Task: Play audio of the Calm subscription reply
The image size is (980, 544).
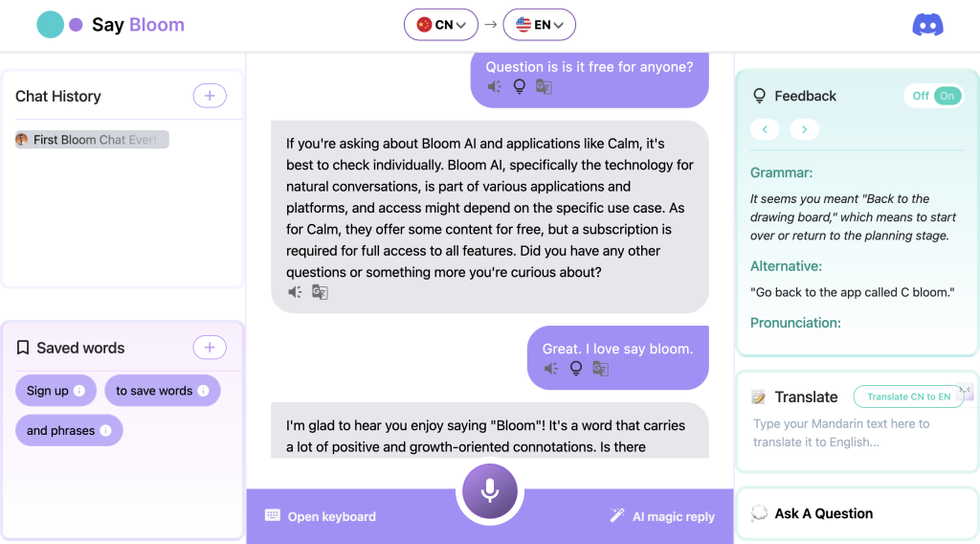Action: click(x=295, y=292)
